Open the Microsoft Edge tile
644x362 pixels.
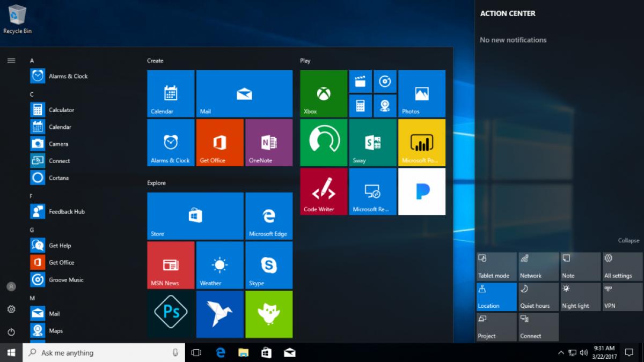pyautogui.click(x=269, y=216)
